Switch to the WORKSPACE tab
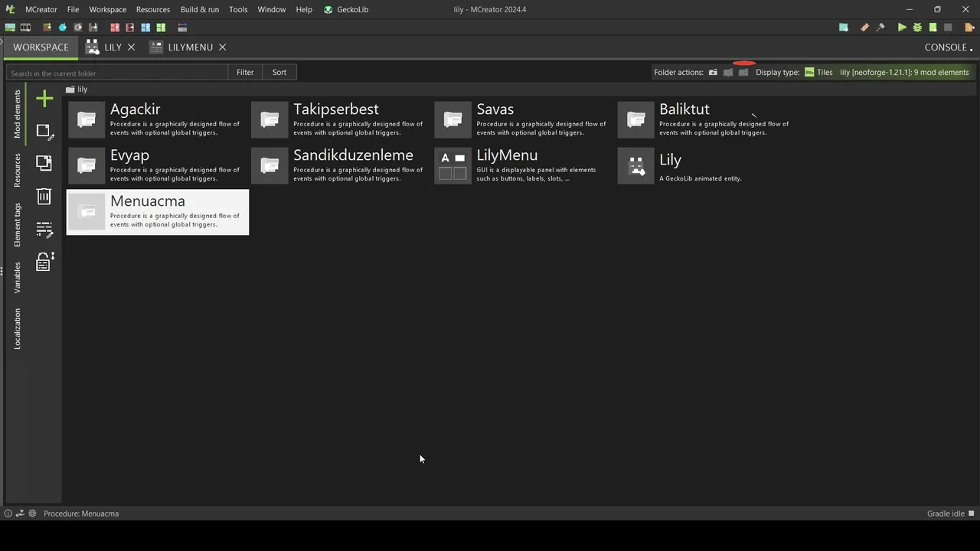The image size is (980, 551). (x=41, y=47)
